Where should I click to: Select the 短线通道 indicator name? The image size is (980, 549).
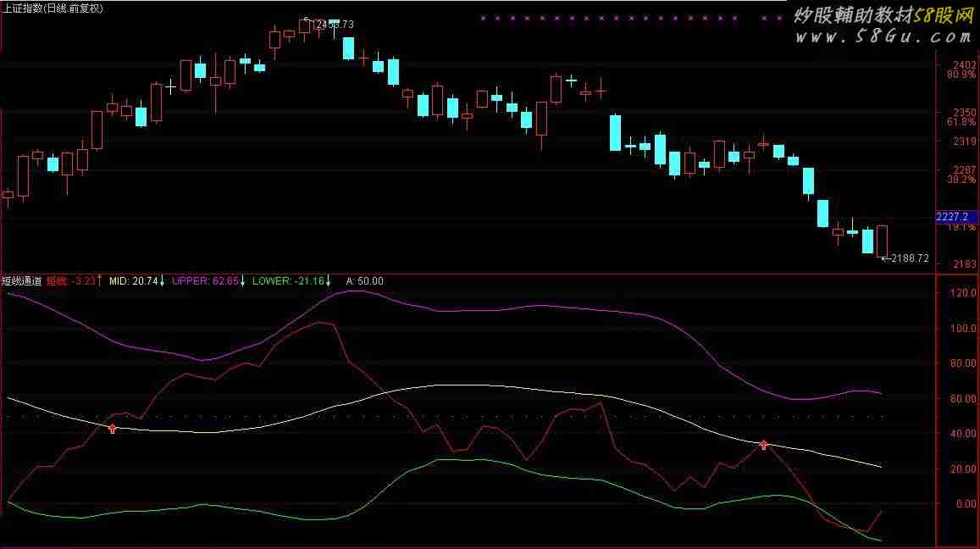tap(21, 280)
